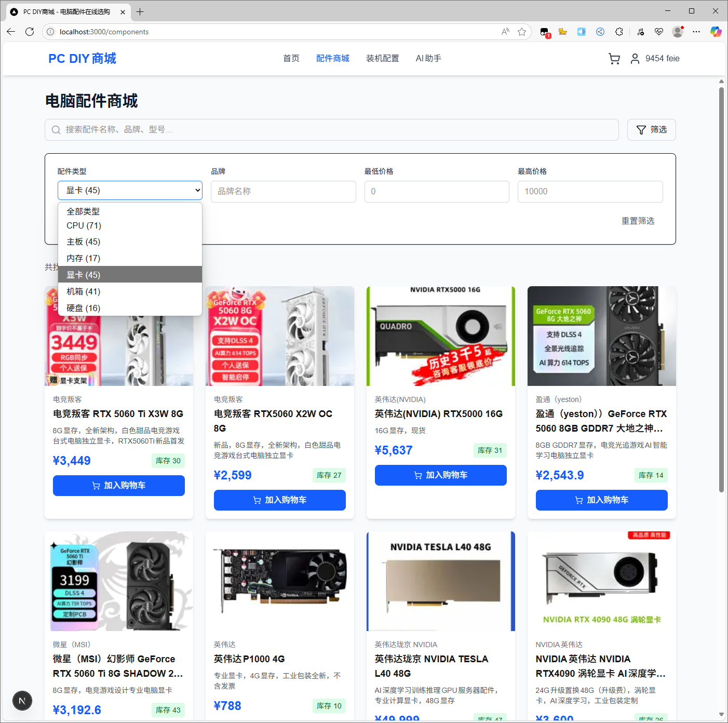This screenshot has height=723, width=728.
Task: Open the 装机配置 navigation tab
Action: click(x=382, y=59)
